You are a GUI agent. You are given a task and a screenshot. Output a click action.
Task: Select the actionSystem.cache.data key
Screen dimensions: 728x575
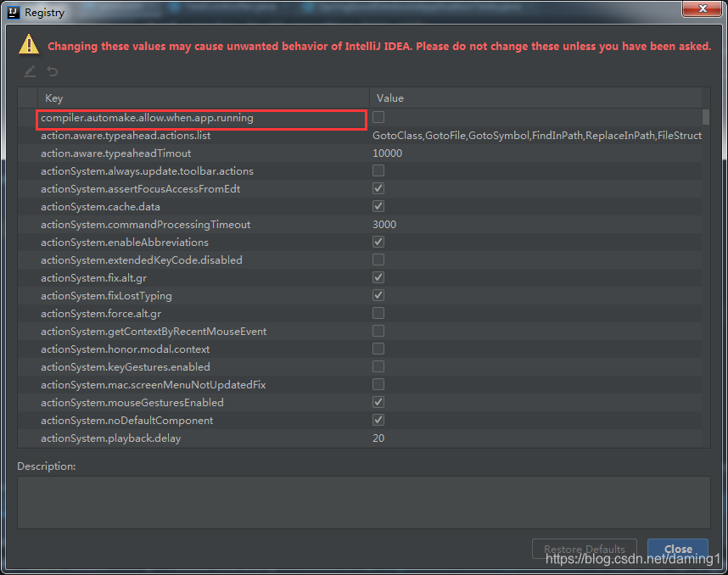100,207
